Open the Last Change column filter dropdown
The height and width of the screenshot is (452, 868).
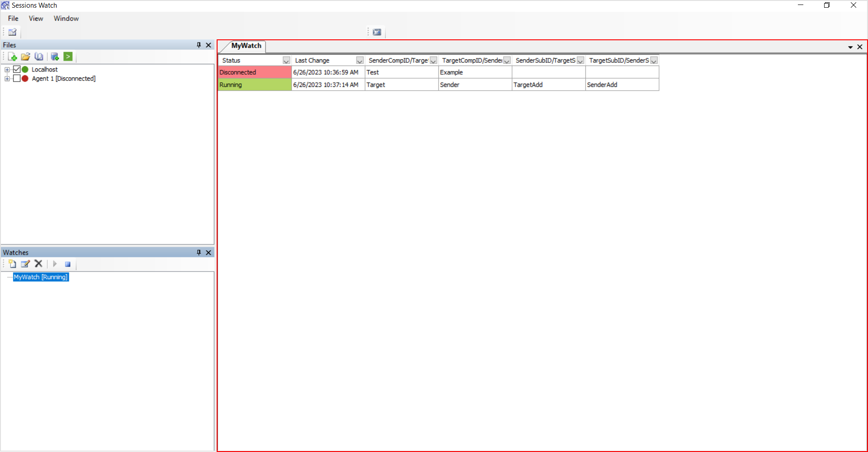(x=360, y=61)
